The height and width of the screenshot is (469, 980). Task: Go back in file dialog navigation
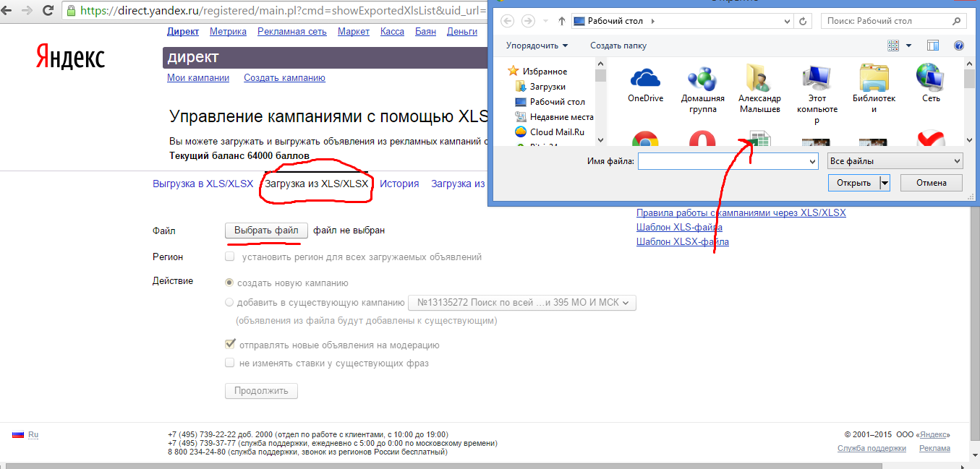pyautogui.click(x=508, y=21)
